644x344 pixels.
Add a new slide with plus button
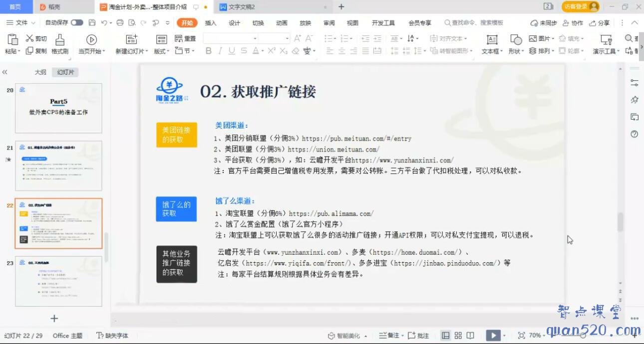tap(54, 318)
